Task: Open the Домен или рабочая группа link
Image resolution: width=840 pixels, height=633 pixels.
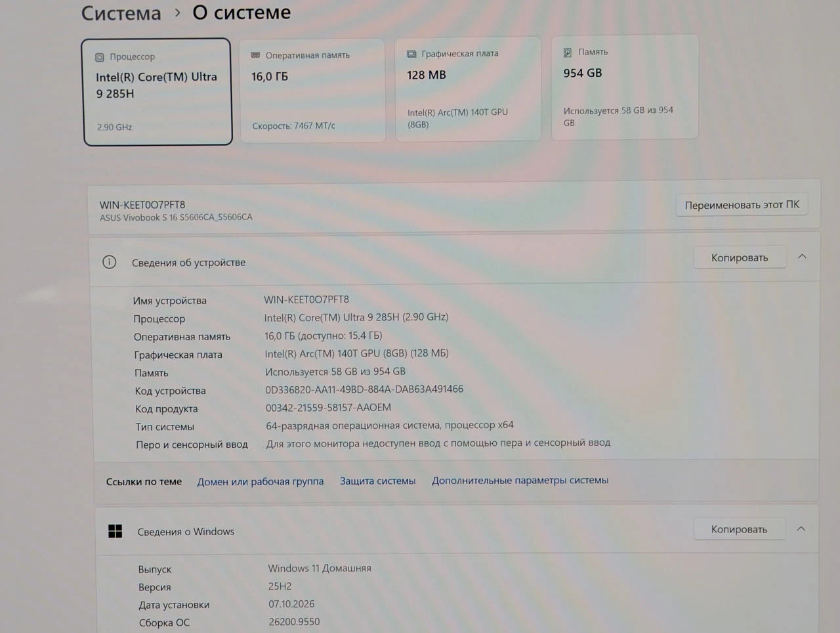Action: (x=261, y=481)
